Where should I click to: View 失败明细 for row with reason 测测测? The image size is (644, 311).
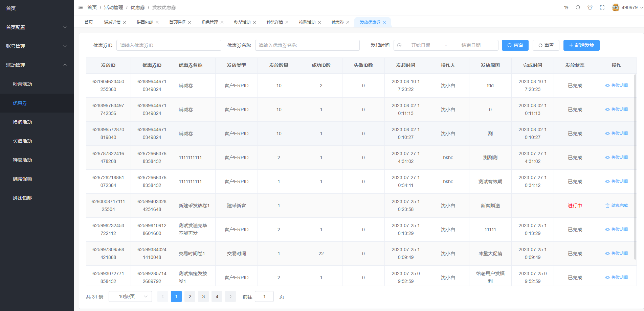coord(616,158)
